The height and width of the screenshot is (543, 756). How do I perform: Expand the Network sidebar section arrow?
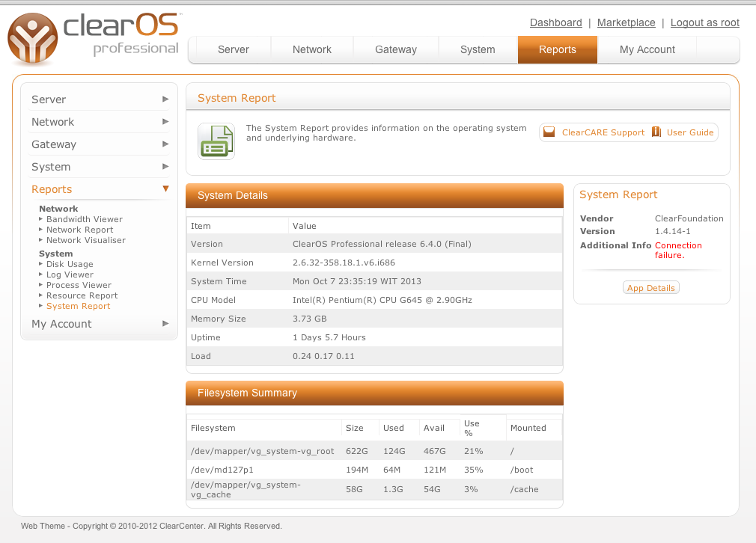coord(165,122)
